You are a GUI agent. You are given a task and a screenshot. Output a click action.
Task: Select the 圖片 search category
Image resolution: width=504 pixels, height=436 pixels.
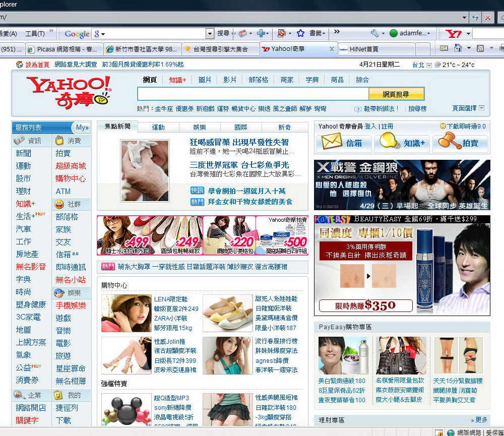(x=205, y=80)
